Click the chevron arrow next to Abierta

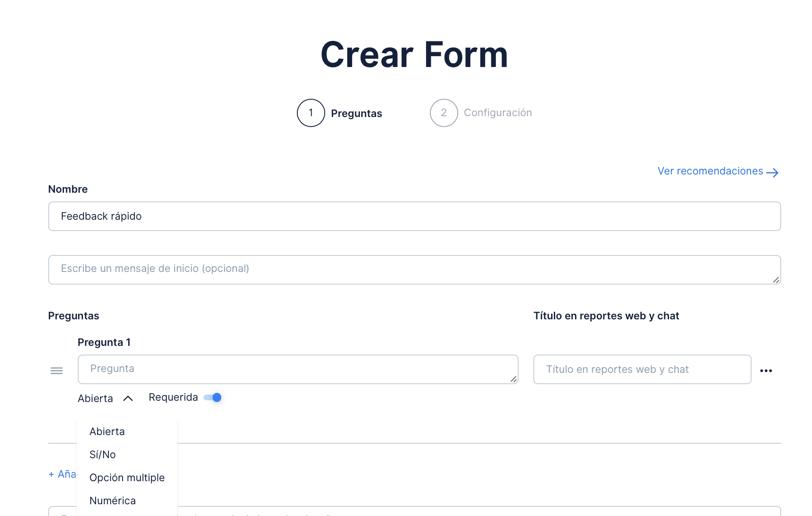[128, 399]
